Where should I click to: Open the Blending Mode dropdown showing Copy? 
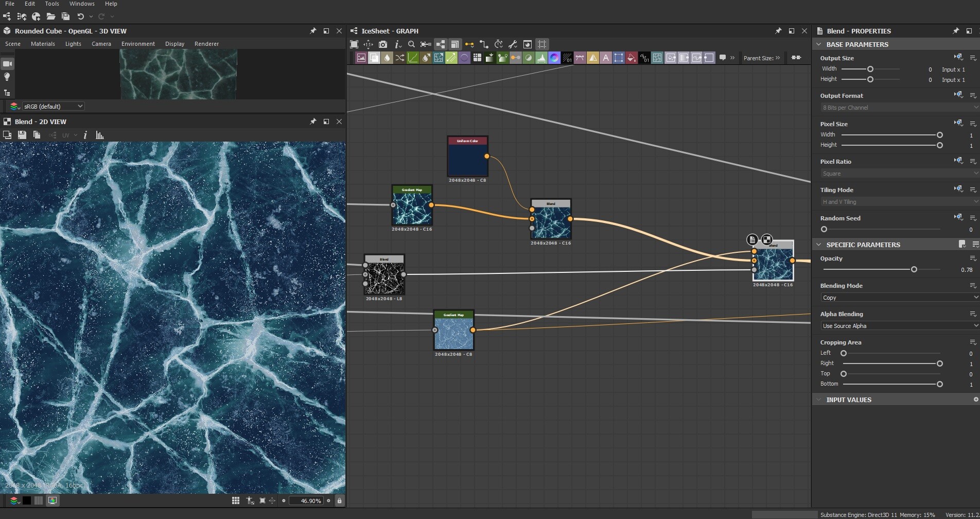click(x=899, y=298)
